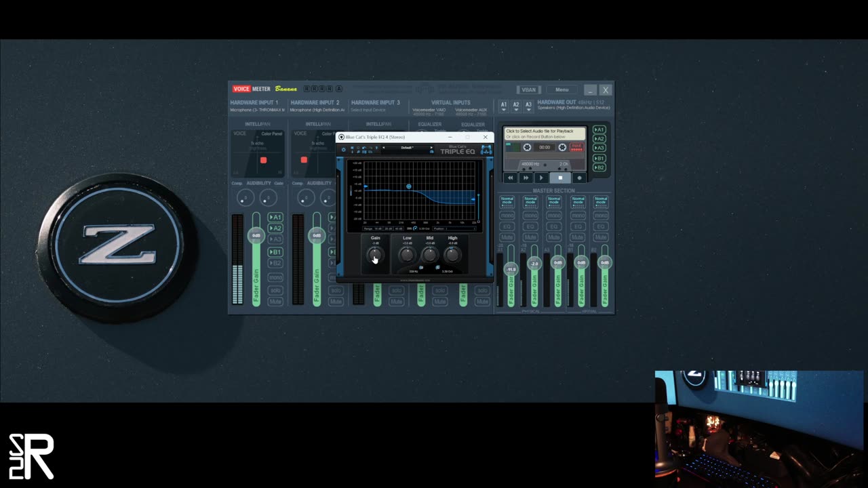The image size is (868, 488).
Task: Close the Blue Cat's Triple EQ window
Action: pos(485,137)
